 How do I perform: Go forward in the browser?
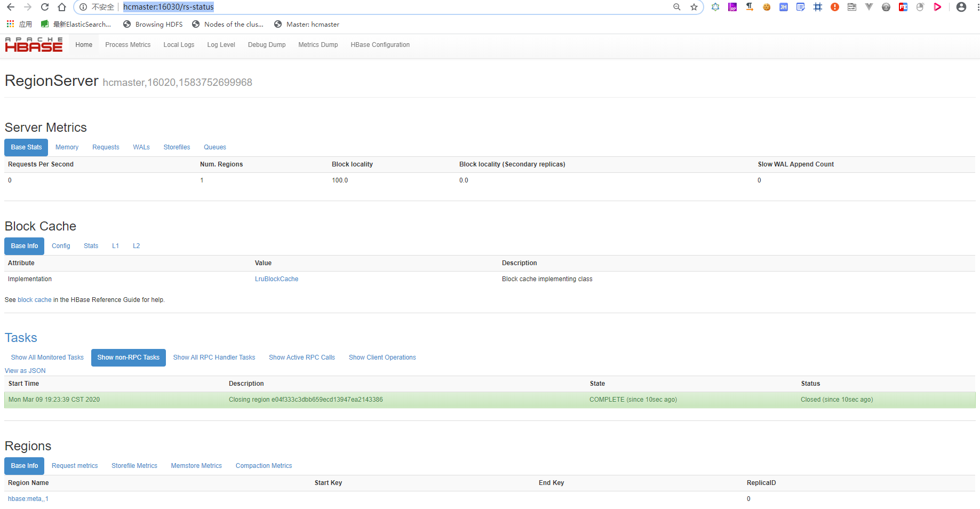[x=28, y=7]
